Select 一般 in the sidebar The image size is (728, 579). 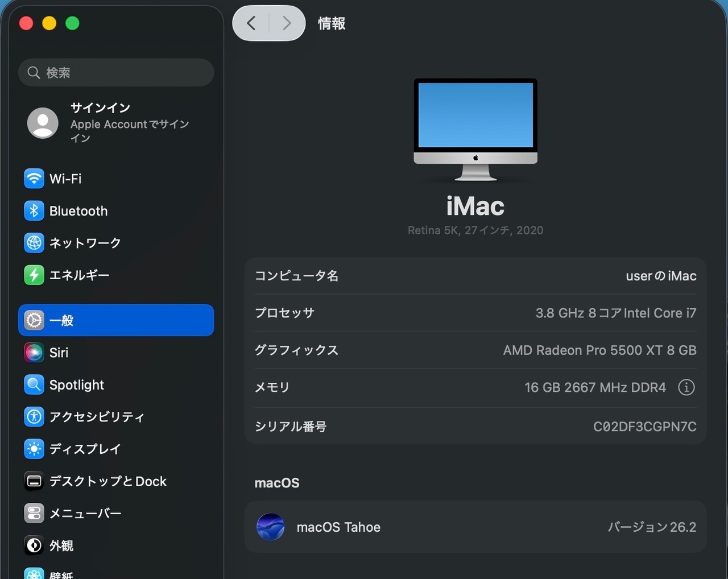click(116, 320)
